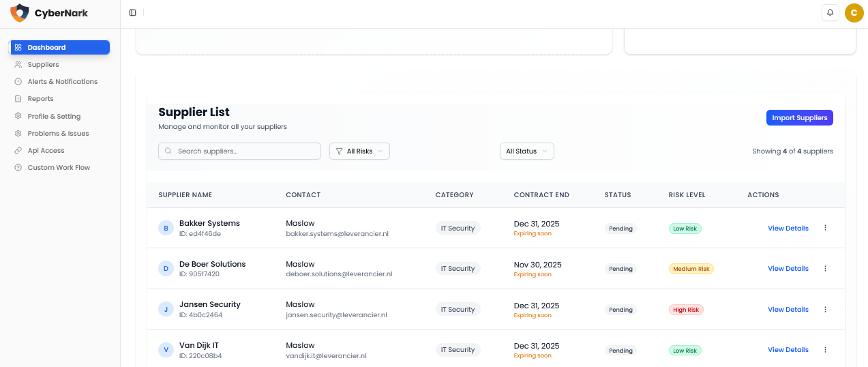Open more actions for Van Dijk IT
This screenshot has width=868, height=367.
(x=825, y=350)
